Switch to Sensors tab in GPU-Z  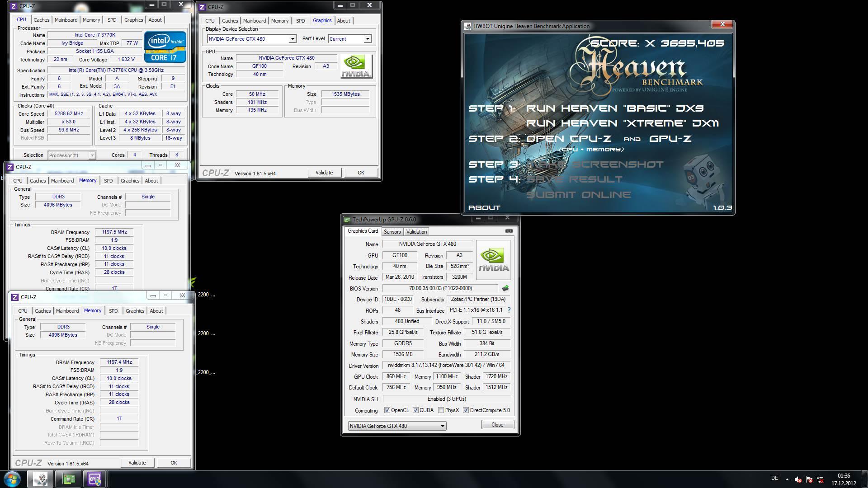(x=392, y=232)
